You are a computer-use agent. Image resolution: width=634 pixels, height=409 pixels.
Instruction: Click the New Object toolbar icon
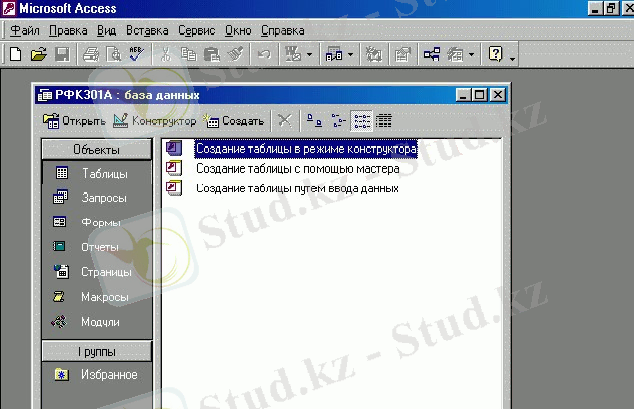click(x=455, y=54)
